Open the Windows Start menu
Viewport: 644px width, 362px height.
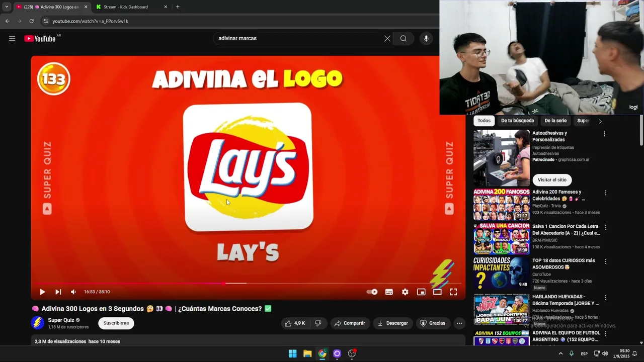pos(292,353)
